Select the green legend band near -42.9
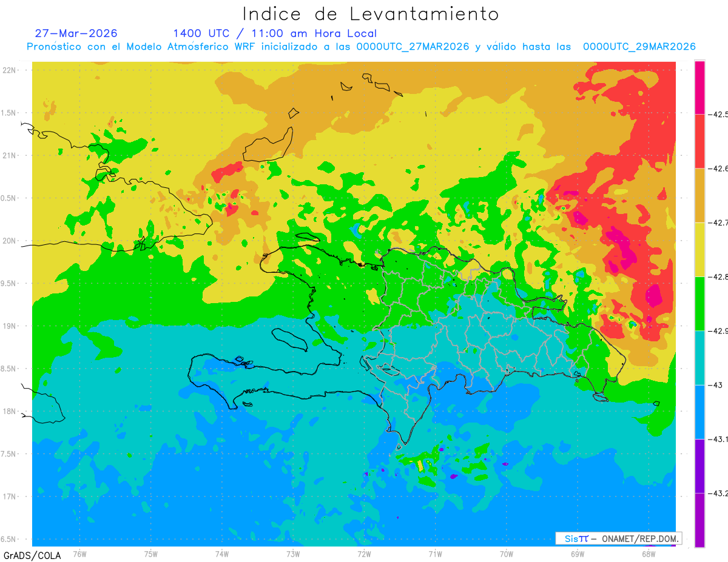 (x=699, y=303)
